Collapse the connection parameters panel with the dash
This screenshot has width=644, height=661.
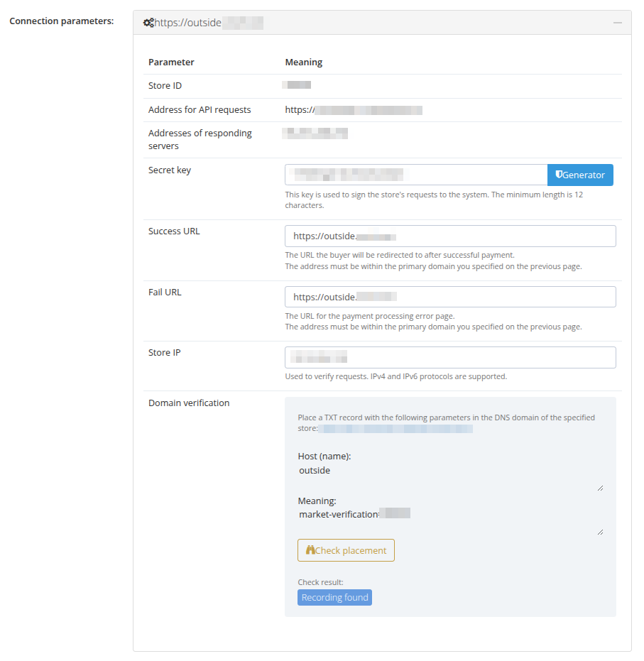(x=617, y=22)
